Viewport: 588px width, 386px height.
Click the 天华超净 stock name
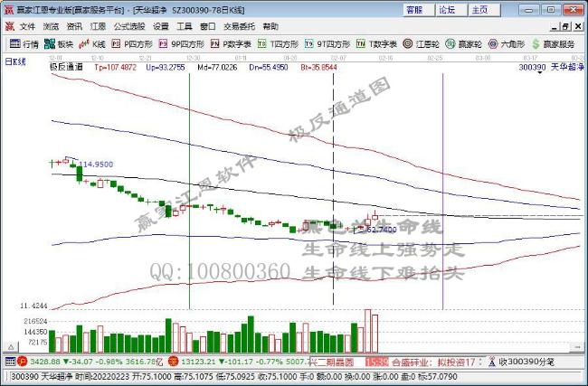[567, 68]
